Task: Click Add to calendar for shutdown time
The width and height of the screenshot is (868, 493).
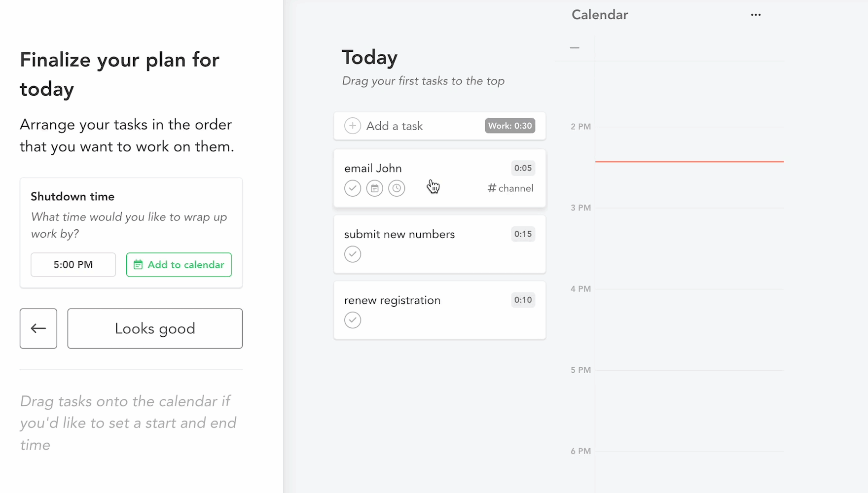Action: [x=179, y=265]
